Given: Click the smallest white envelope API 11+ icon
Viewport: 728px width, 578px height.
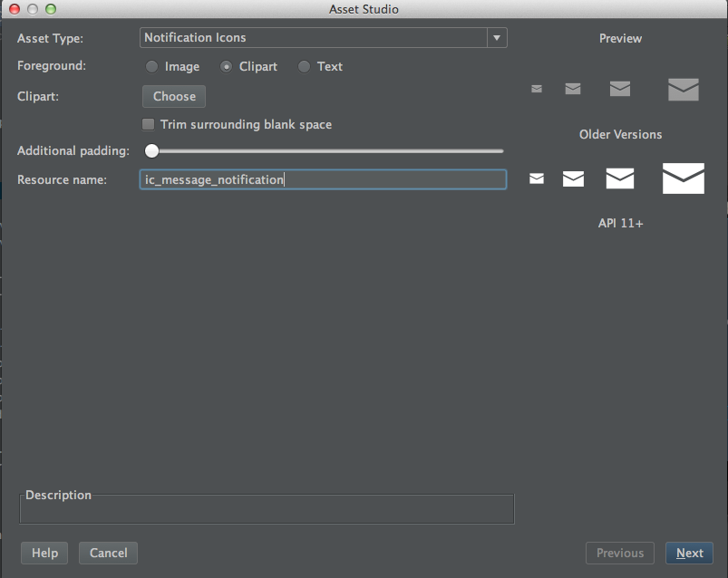Looking at the screenshot, I should tap(537, 178).
